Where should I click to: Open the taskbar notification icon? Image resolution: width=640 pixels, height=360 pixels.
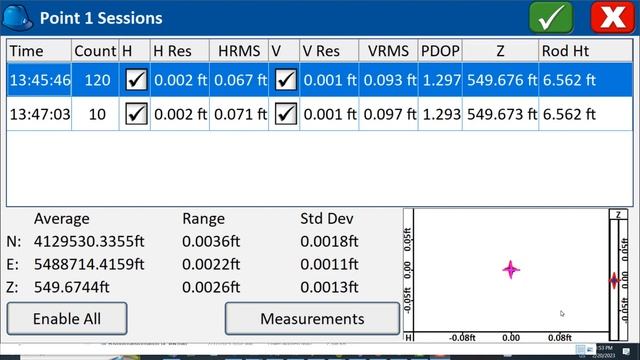(x=626, y=351)
